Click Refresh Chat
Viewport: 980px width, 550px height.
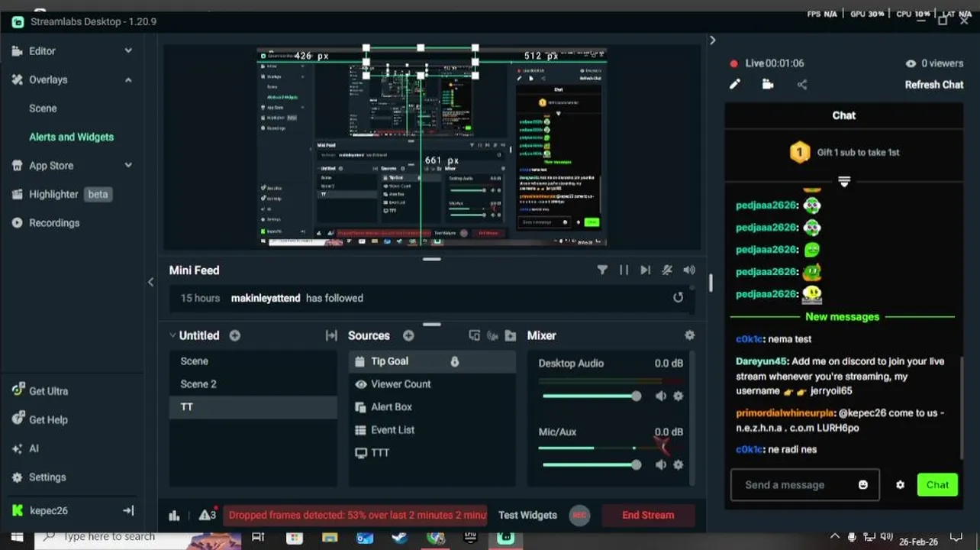(x=934, y=85)
